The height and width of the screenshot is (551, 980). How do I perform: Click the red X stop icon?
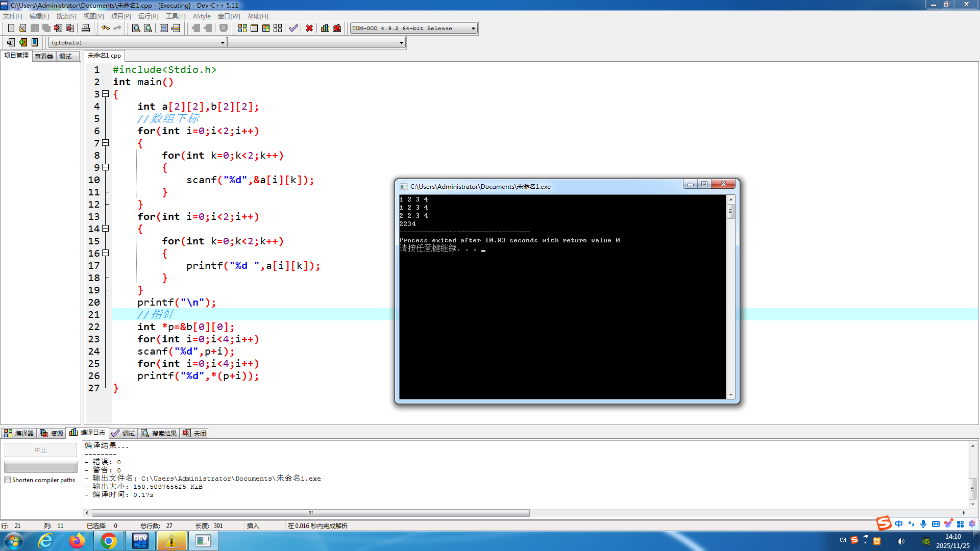[x=309, y=28]
